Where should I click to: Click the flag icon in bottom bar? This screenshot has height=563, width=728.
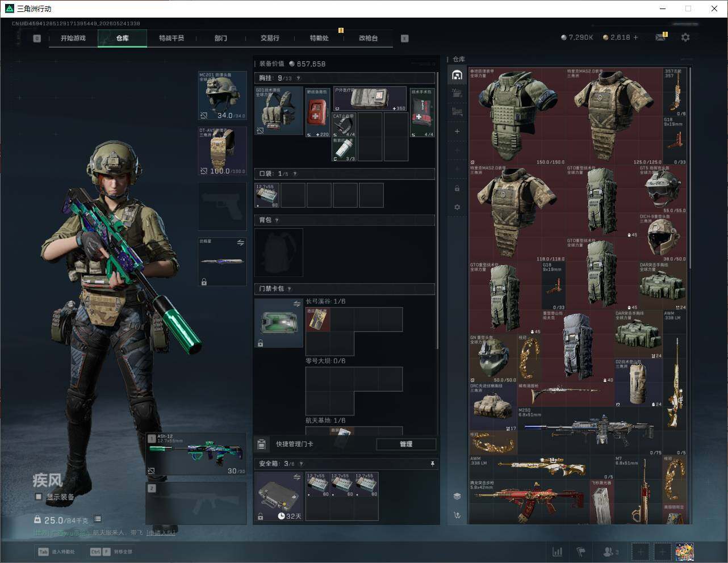(x=581, y=552)
